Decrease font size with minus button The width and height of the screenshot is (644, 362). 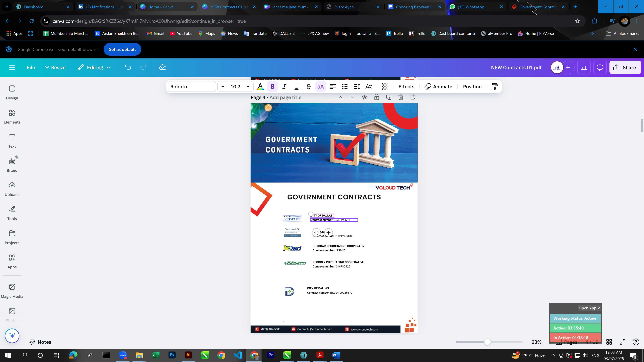click(x=223, y=87)
